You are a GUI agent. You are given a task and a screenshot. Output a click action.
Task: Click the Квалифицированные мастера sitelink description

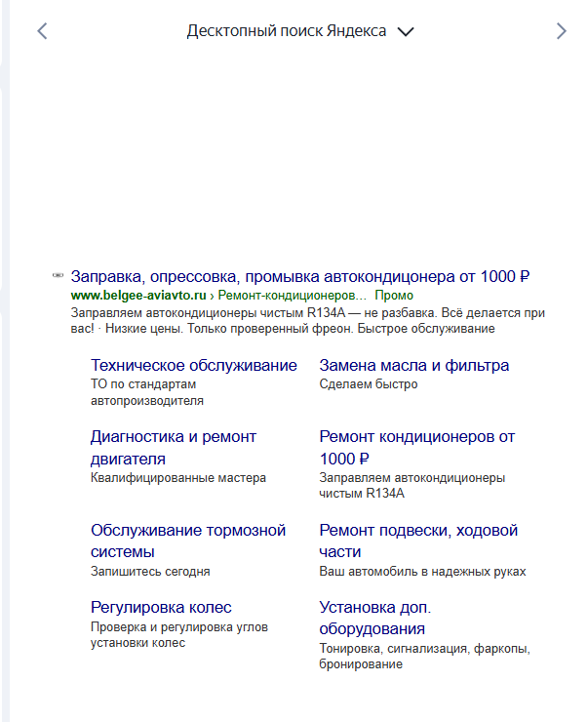pos(178,477)
